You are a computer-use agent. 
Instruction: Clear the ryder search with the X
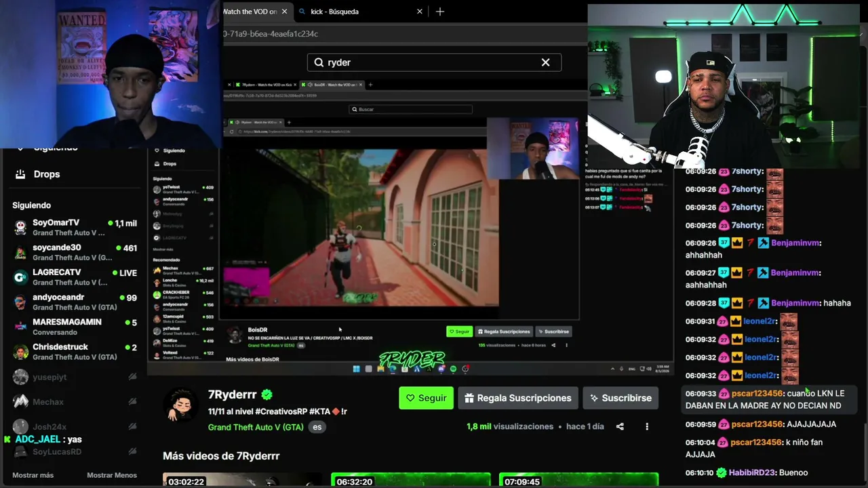click(x=545, y=62)
